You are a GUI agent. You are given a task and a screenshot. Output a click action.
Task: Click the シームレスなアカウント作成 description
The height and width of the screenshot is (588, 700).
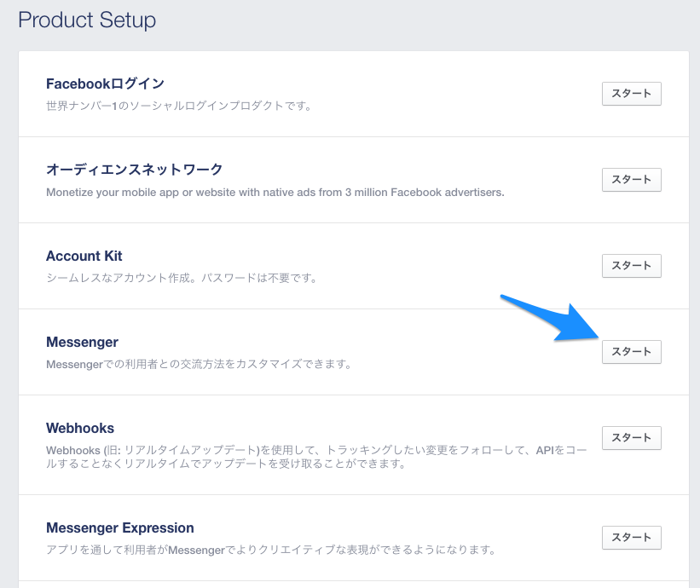(x=182, y=279)
